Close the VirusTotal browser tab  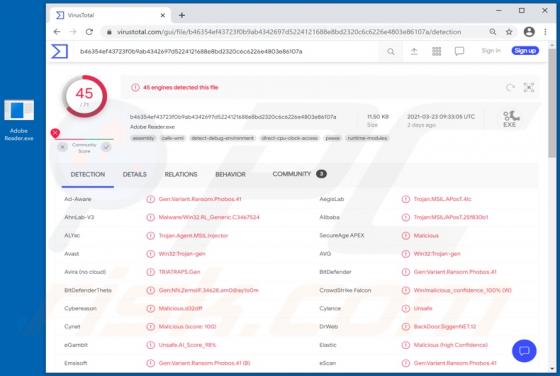coord(162,15)
